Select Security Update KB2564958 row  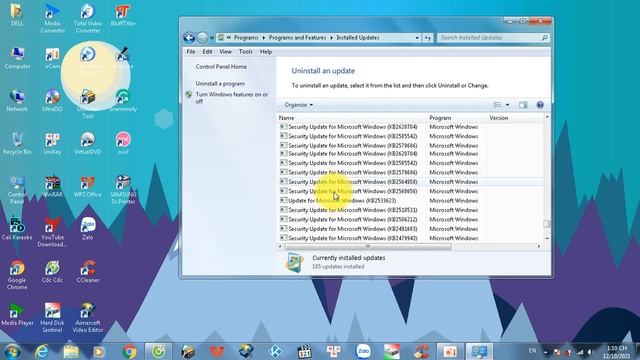coord(410,182)
